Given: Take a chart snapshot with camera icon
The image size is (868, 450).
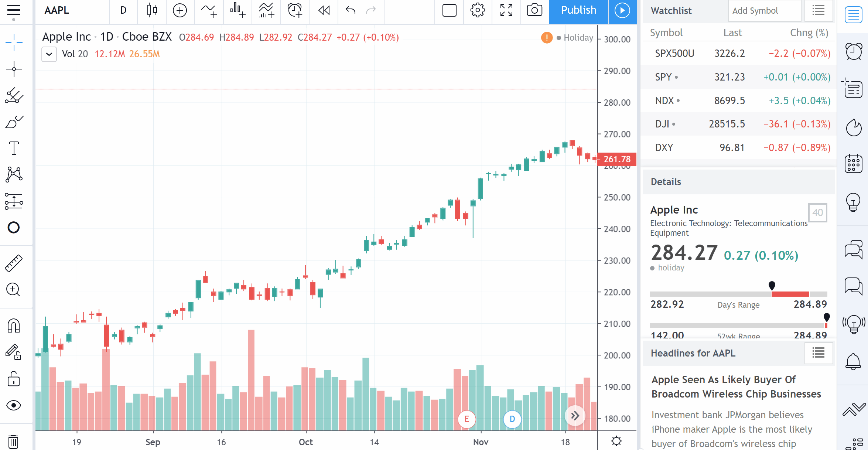Looking at the screenshot, I should point(534,10).
